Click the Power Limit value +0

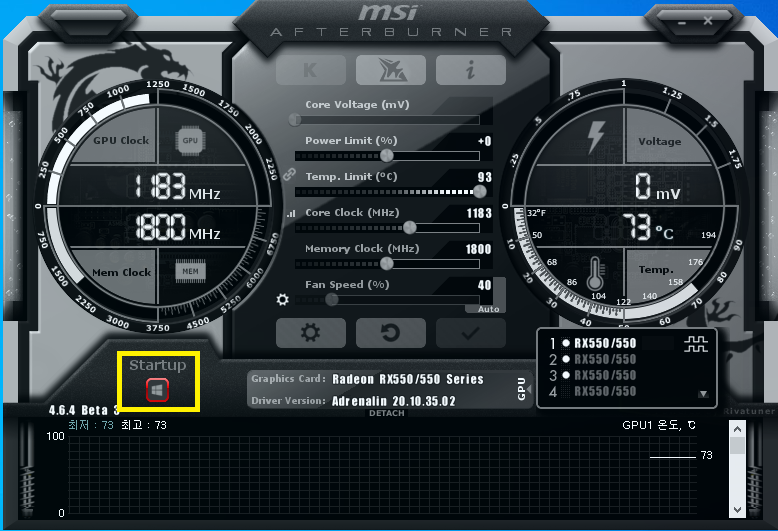[485, 141]
